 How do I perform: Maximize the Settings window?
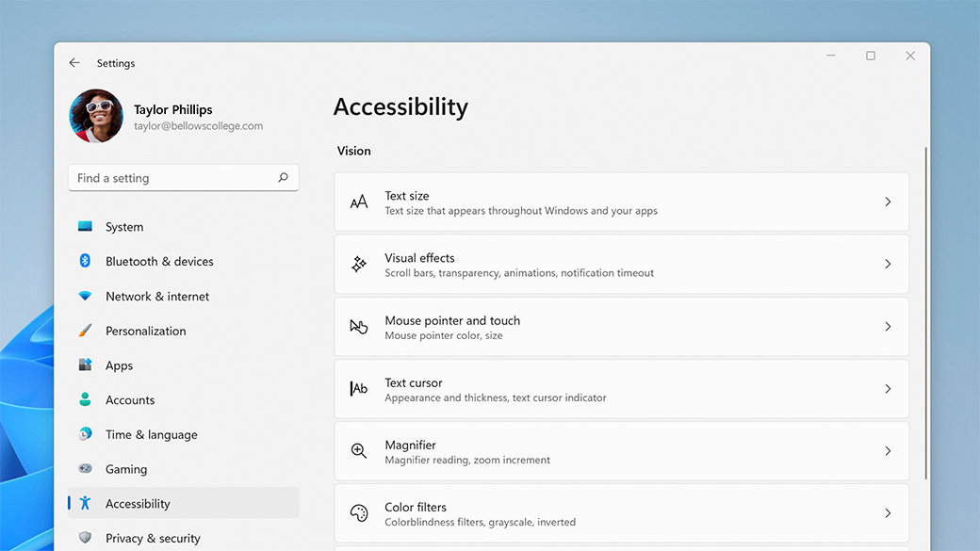coord(871,56)
